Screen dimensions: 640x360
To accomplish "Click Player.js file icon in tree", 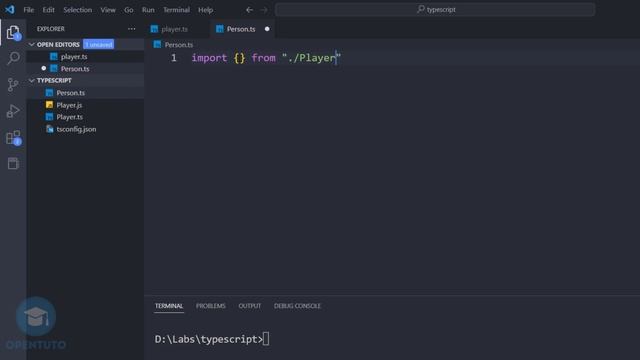I will [49, 105].
